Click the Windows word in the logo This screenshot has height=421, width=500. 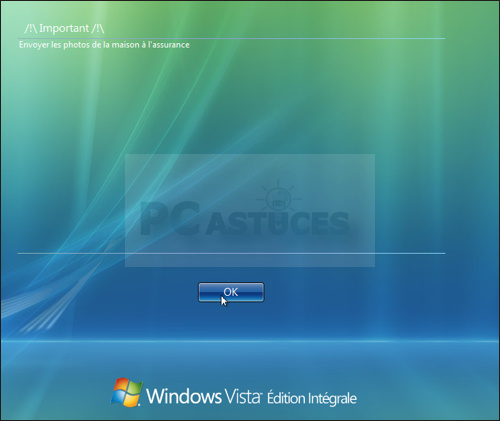click(184, 396)
